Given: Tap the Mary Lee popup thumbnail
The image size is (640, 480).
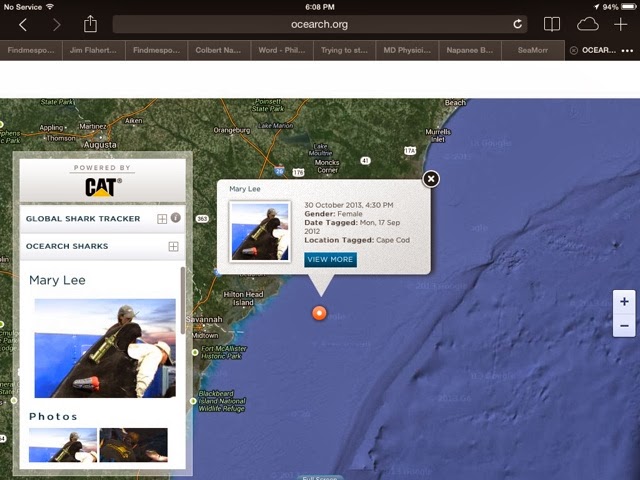Looking at the screenshot, I should coord(260,231).
